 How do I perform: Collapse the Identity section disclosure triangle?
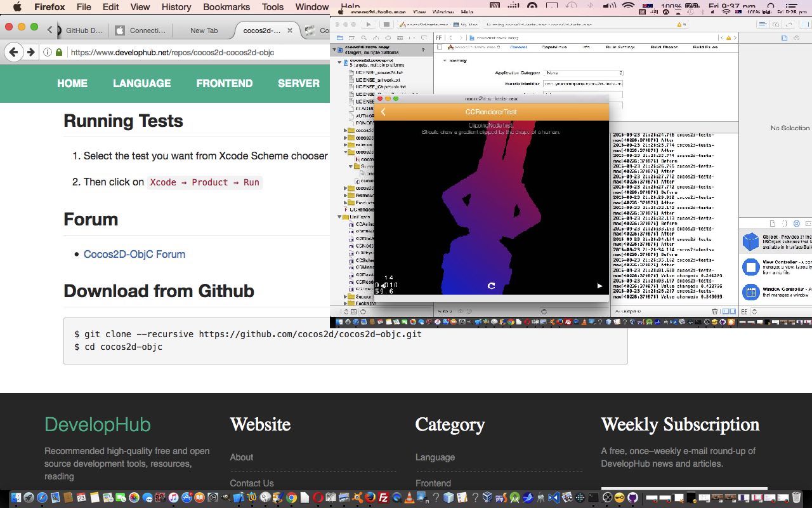444,60
